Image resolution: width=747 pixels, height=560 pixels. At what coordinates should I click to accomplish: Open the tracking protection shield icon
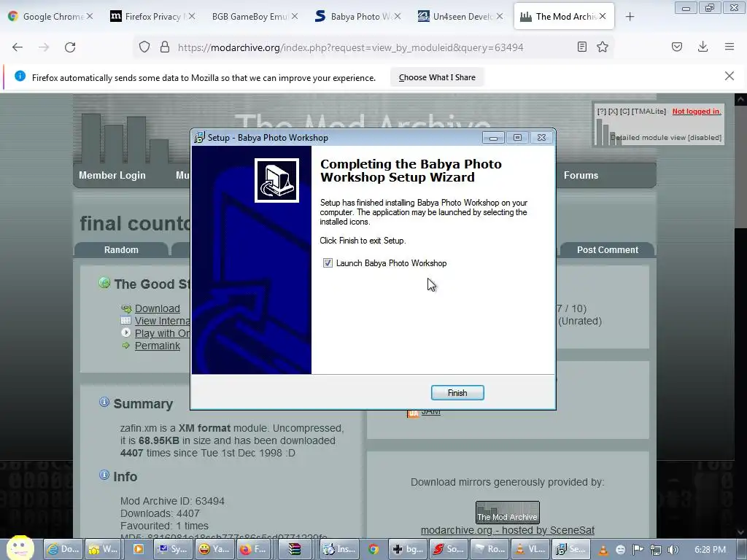click(x=144, y=47)
